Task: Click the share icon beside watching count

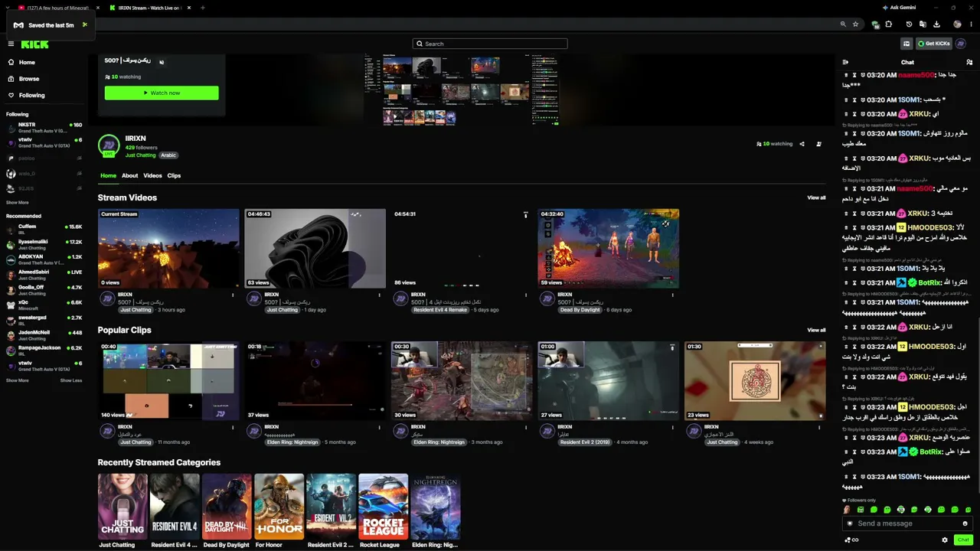Action: 802,144
